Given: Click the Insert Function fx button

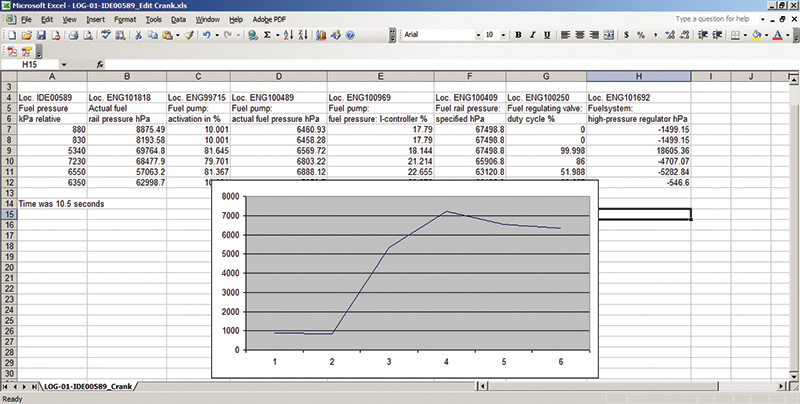Looking at the screenshot, I should tap(100, 65).
